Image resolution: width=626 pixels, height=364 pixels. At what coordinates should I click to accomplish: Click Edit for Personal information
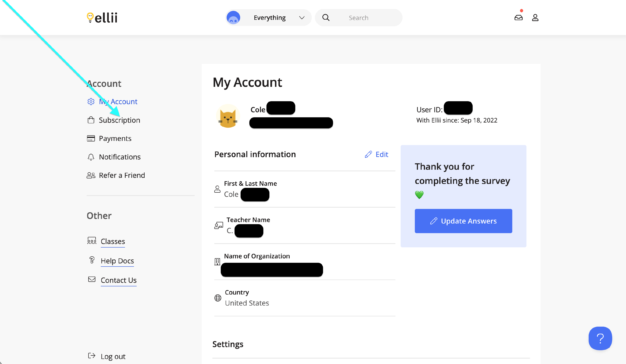pos(377,154)
